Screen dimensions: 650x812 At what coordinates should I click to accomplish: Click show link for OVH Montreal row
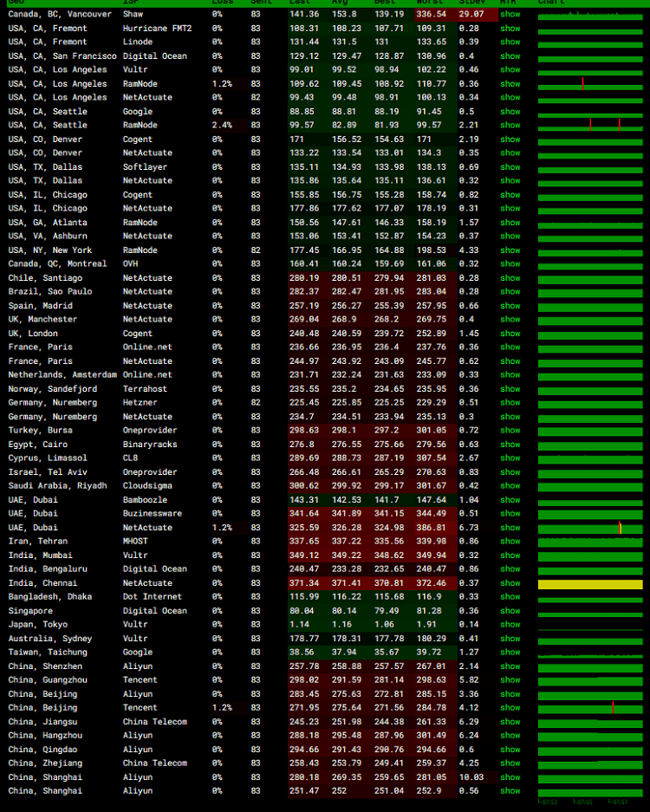(510, 263)
